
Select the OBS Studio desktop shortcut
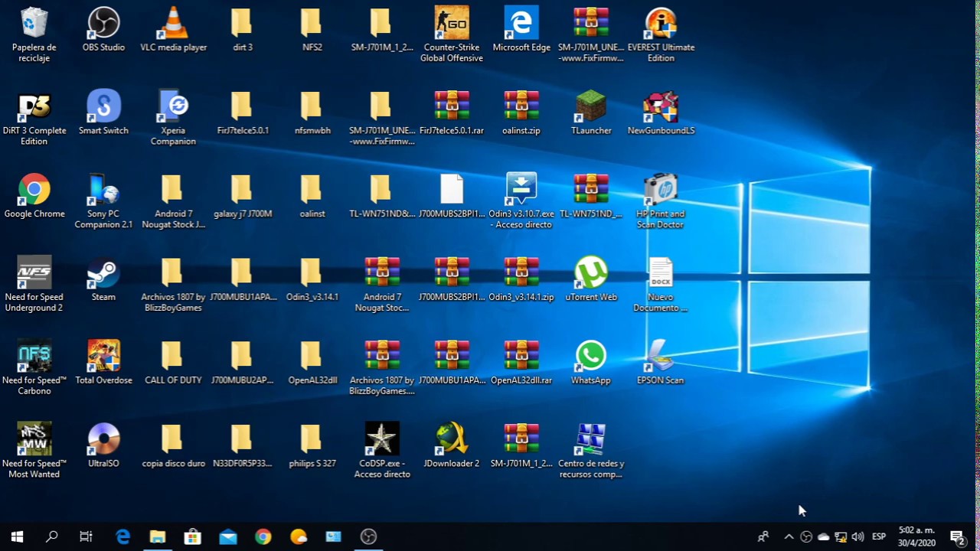pyautogui.click(x=103, y=30)
